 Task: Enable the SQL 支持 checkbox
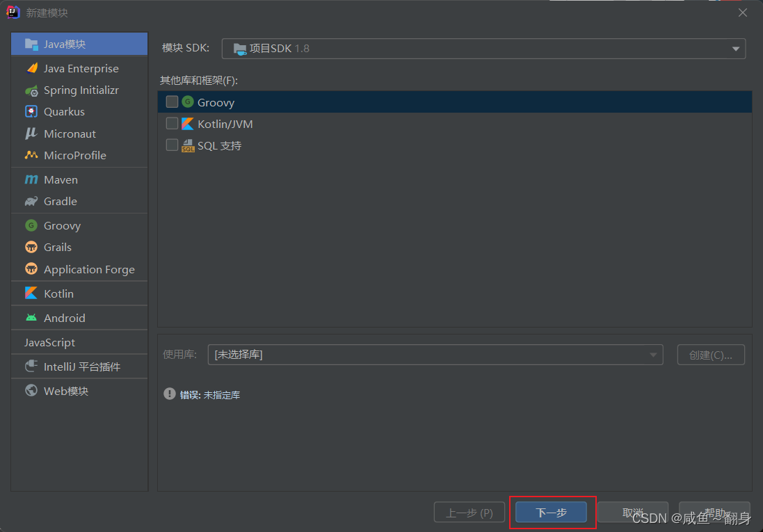coord(172,145)
